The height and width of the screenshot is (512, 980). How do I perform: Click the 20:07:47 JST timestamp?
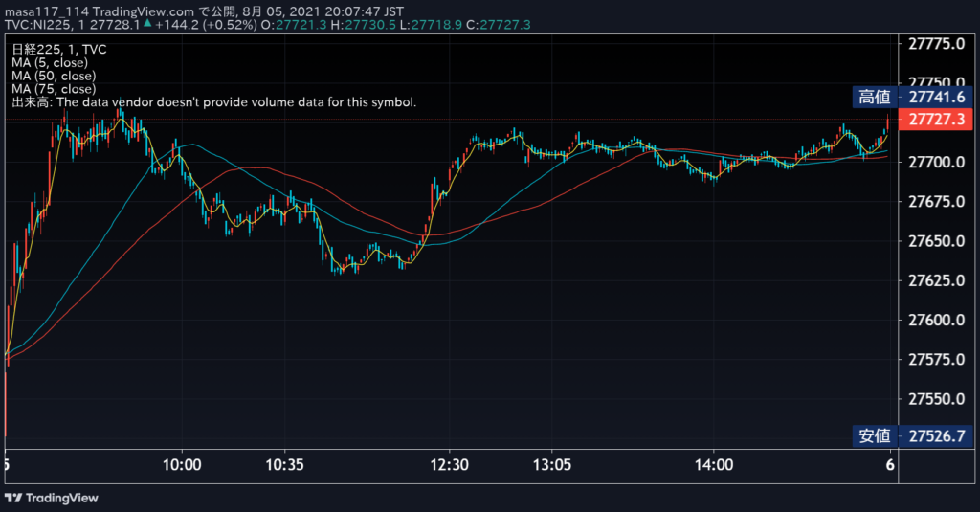(366, 11)
